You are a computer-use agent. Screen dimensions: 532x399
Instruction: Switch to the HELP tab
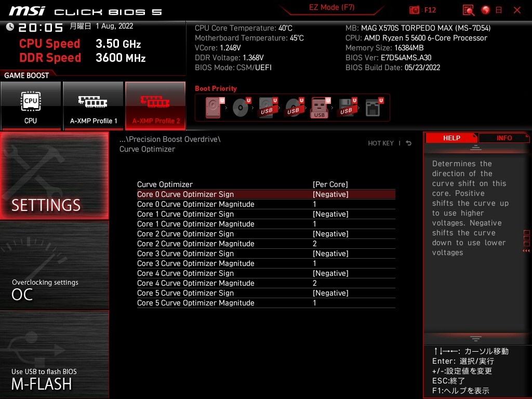tap(451, 138)
